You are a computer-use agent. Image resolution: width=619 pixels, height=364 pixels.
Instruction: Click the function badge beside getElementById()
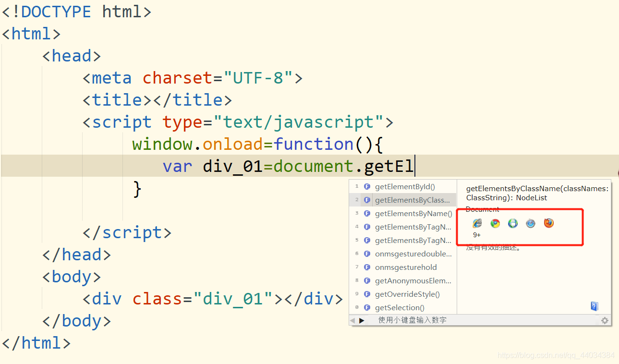click(367, 186)
